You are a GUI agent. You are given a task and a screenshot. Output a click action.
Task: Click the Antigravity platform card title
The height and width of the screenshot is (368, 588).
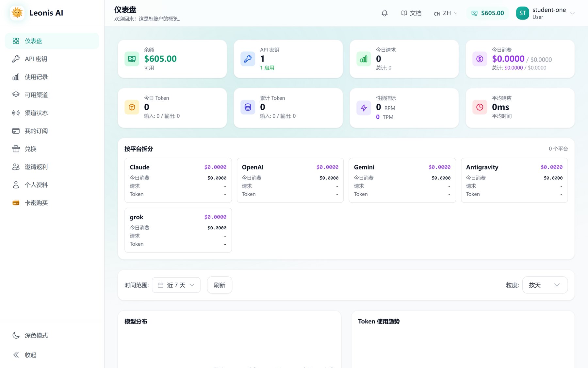(482, 167)
